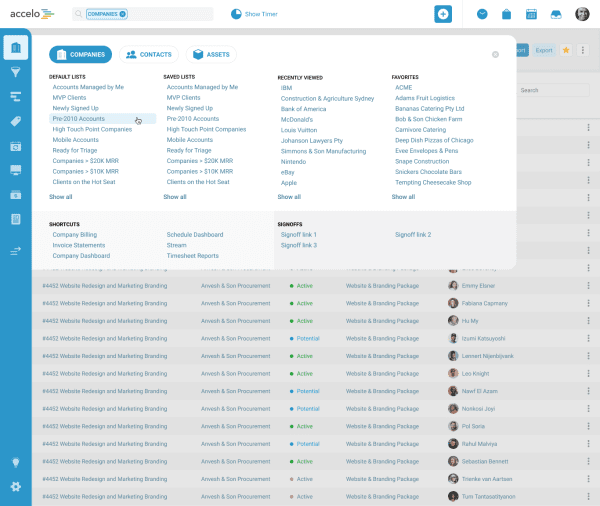Select the Companies tab
The height and width of the screenshot is (506, 600).
[80, 54]
